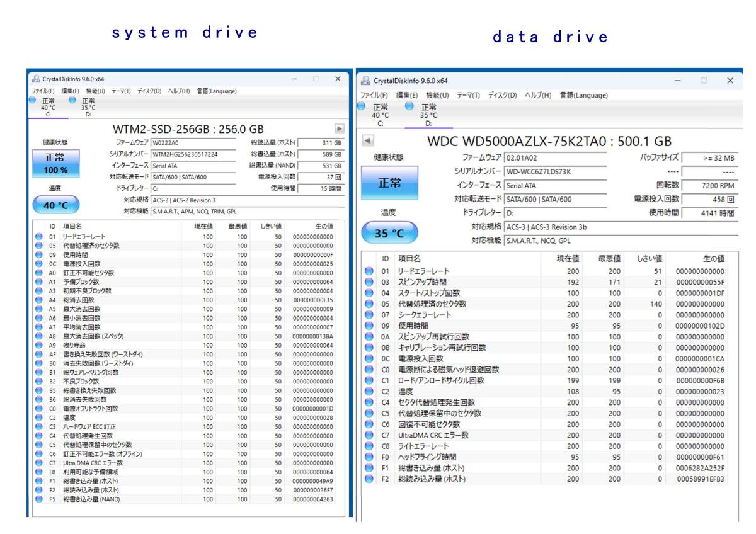The height and width of the screenshot is (534, 756).
Task: Open 編集(E) menu in system drive window
Action: click(70, 91)
